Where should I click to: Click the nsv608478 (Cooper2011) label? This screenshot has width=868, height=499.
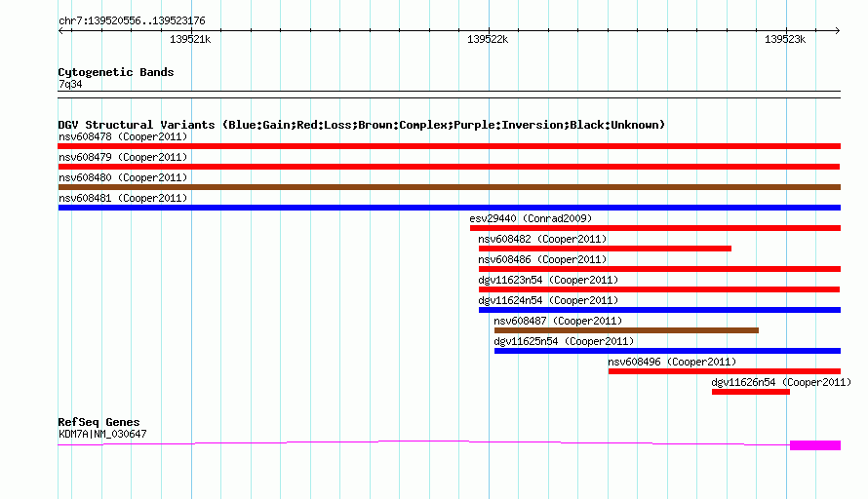pos(123,136)
